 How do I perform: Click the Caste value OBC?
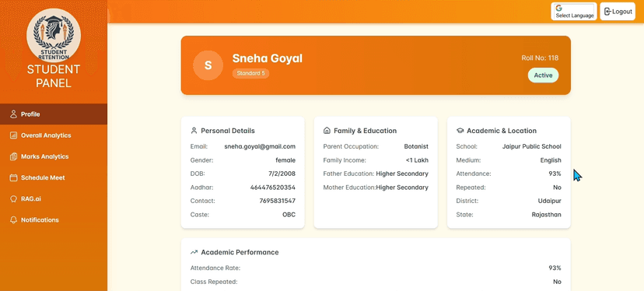tap(289, 215)
